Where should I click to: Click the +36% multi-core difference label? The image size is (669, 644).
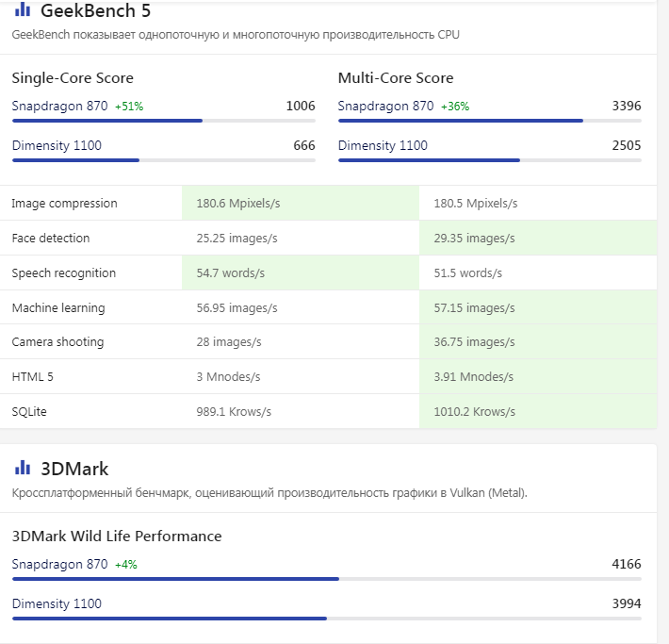(x=455, y=107)
